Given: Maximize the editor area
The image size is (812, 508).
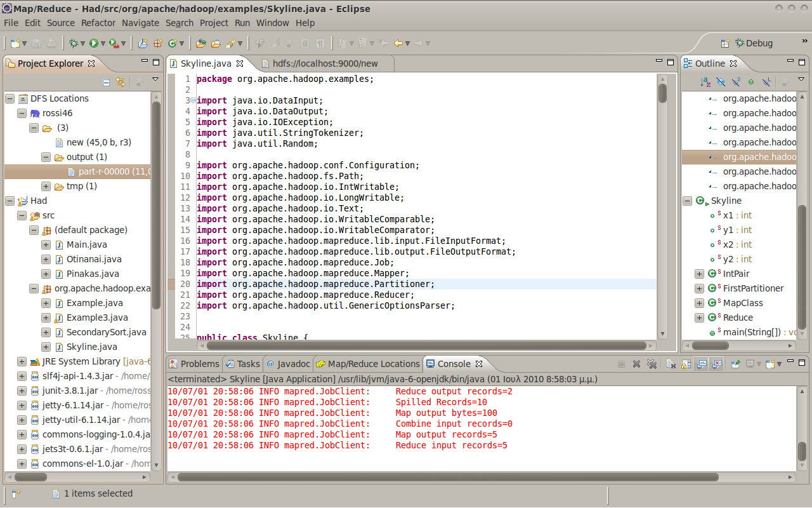Looking at the screenshot, I should (671, 62).
